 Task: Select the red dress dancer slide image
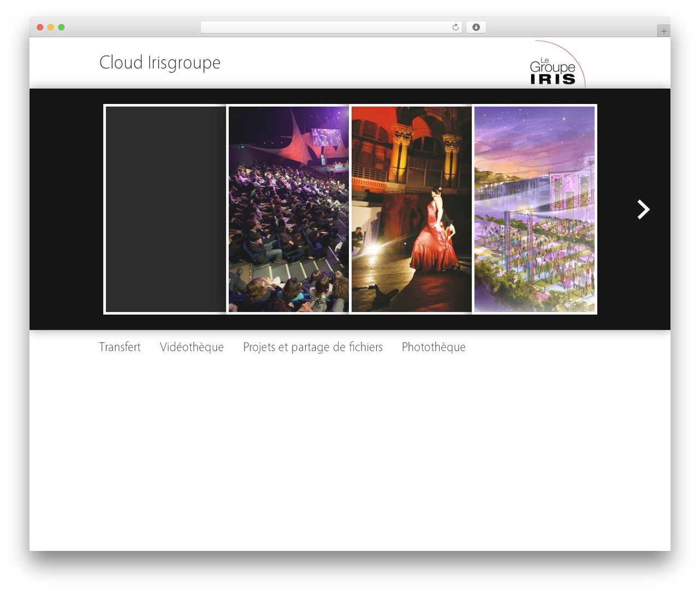(412, 210)
